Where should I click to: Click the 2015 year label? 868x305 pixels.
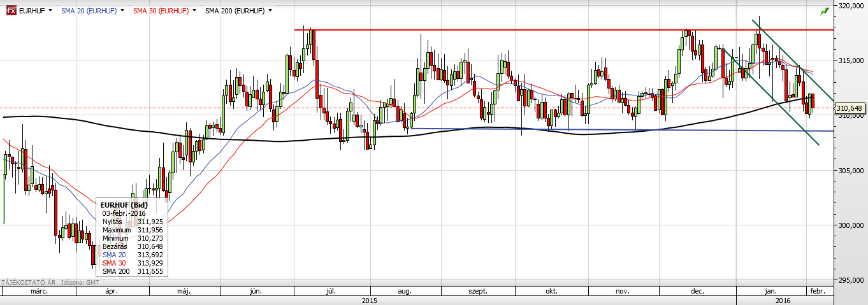tap(370, 300)
